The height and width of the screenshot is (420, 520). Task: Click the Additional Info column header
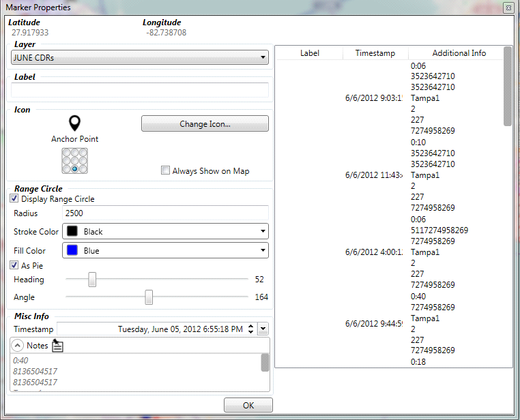coord(459,53)
